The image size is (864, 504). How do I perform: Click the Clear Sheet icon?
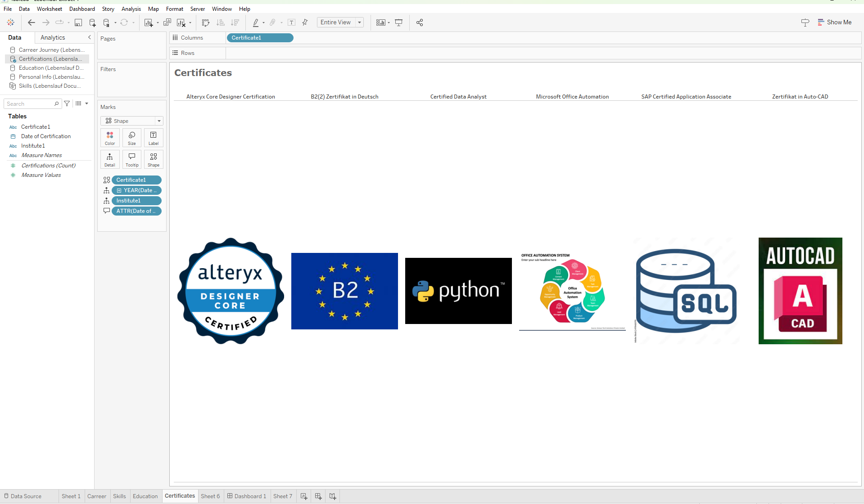pyautogui.click(x=181, y=22)
